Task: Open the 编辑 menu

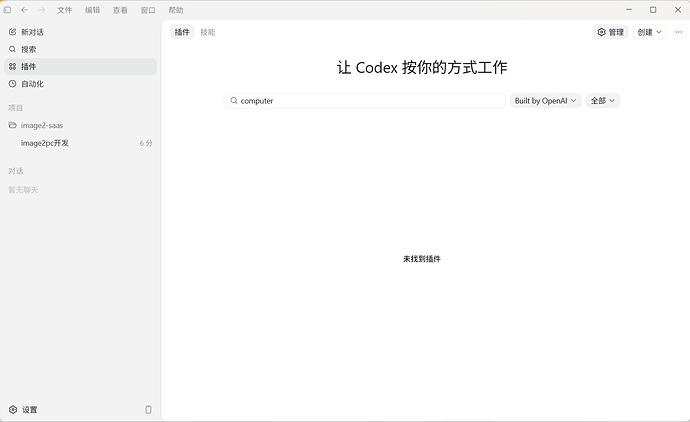Action: tap(92, 10)
